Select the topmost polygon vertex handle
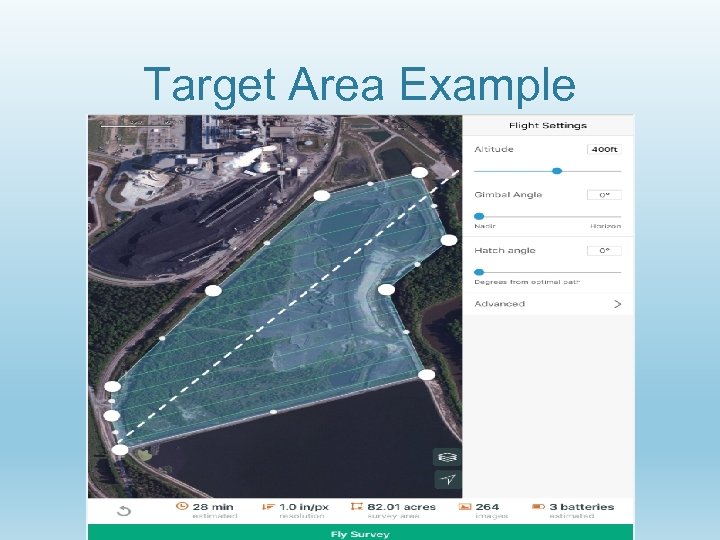This screenshot has width=720, height=540. click(x=419, y=173)
